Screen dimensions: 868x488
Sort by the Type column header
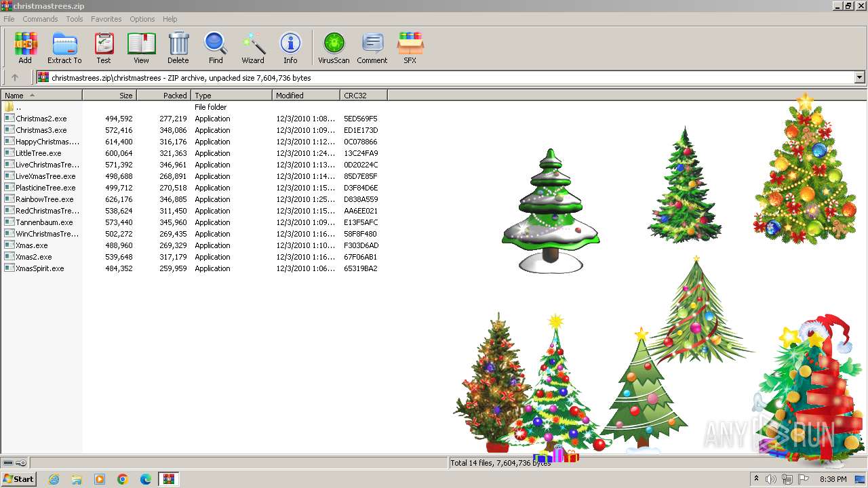coord(232,96)
